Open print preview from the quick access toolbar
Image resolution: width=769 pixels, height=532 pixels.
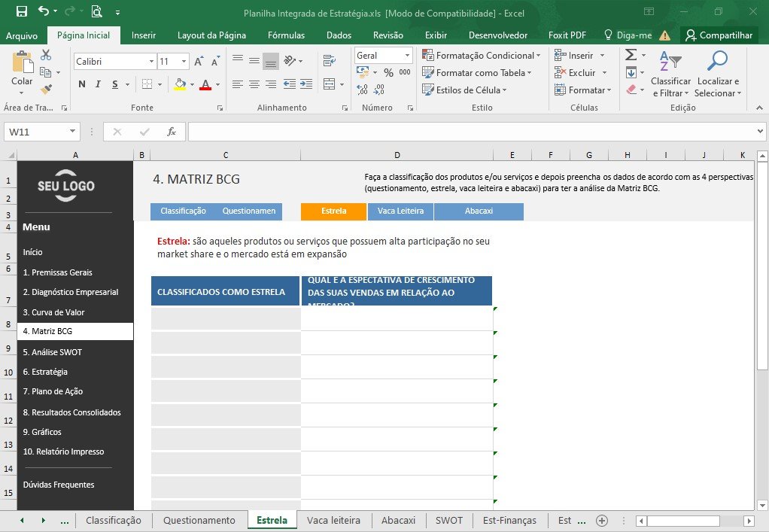pos(96,11)
